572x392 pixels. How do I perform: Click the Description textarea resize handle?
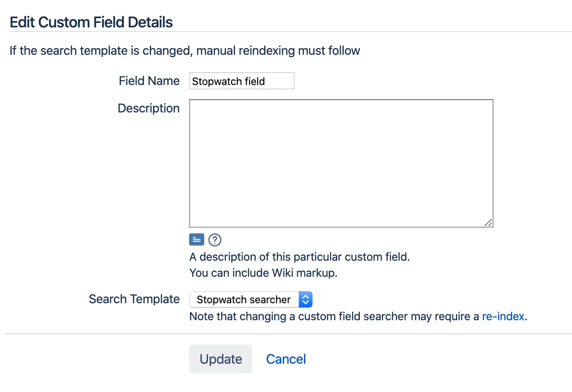488,223
